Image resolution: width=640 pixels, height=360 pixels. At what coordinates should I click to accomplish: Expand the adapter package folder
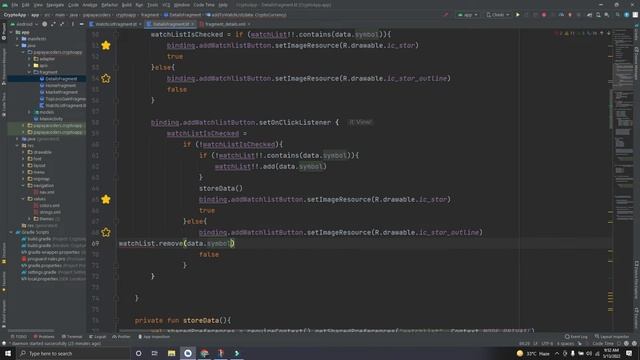29,59
